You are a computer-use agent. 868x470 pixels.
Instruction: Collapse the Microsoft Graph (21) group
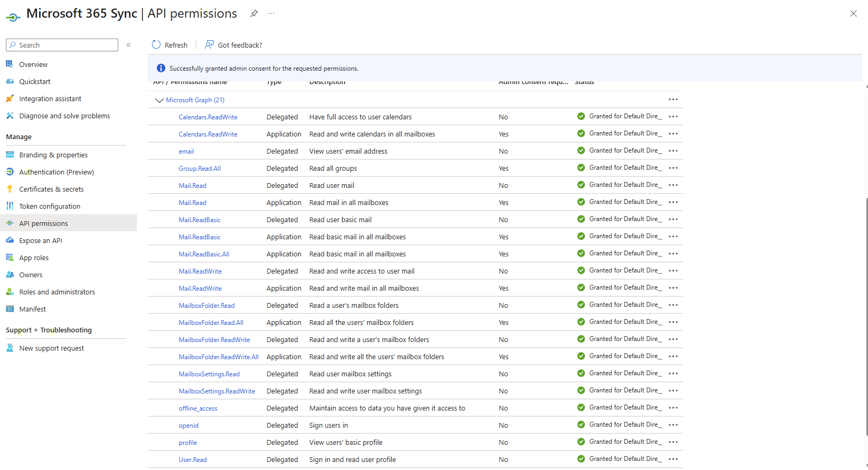(x=159, y=100)
